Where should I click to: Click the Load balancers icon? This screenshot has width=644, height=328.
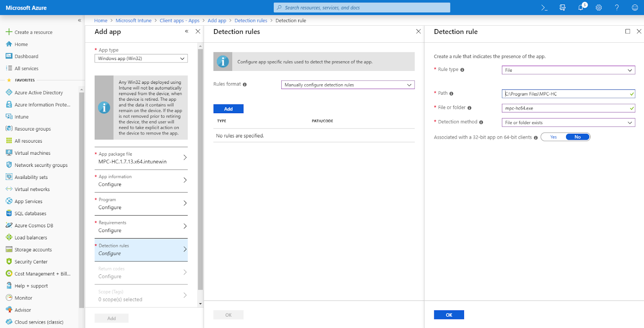pyautogui.click(x=9, y=237)
